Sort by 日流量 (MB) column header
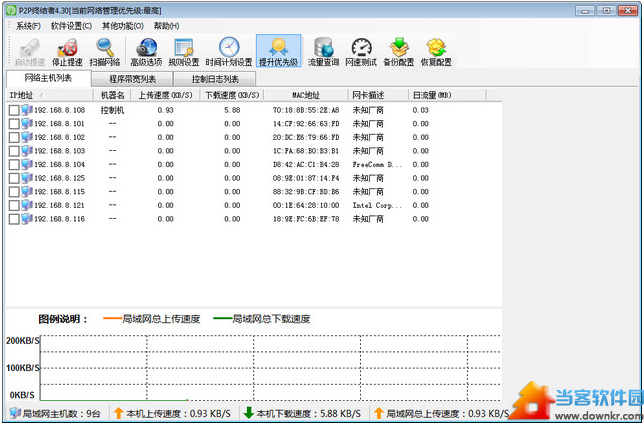The height and width of the screenshot is (426, 644). tap(447, 95)
